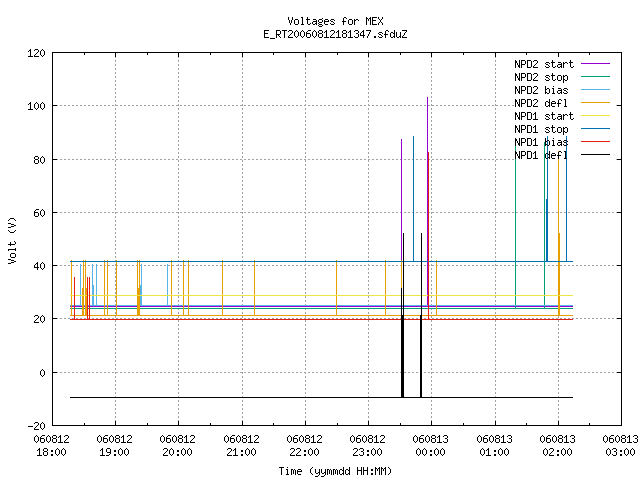
Task: Click the x-axis tick 060812 19:00
Action: point(115,446)
